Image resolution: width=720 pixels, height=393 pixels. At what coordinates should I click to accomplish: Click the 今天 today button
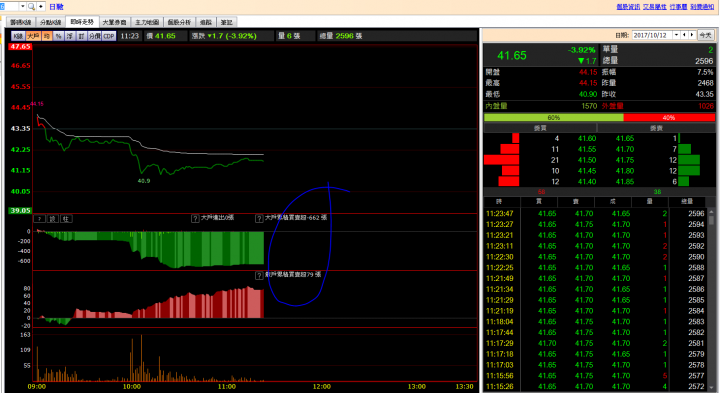pos(705,35)
